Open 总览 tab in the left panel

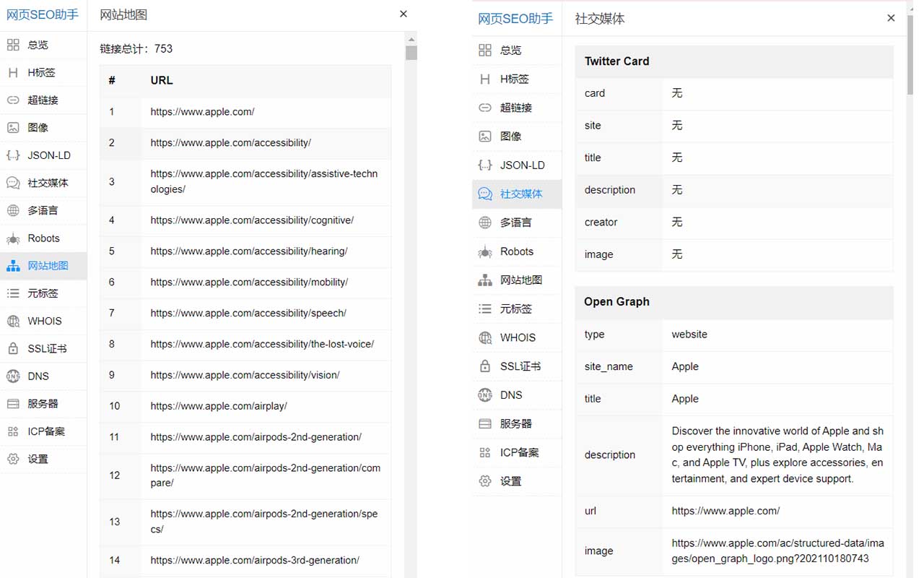[x=38, y=45]
